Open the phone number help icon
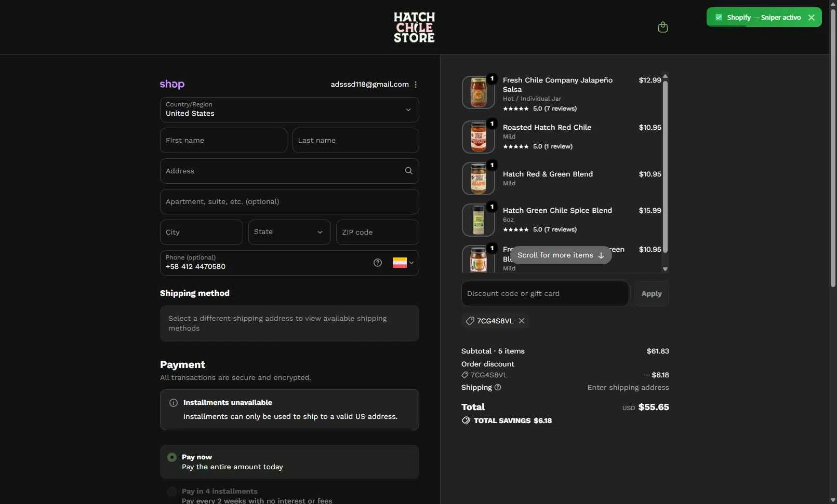The image size is (837, 504). pyautogui.click(x=378, y=263)
